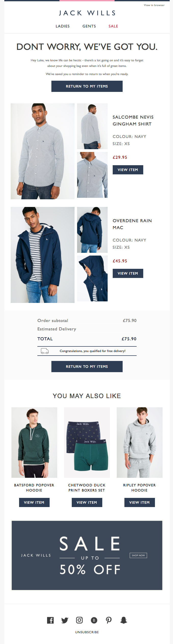This screenshot has height=644, width=173.
Task: Open the Snapchat icon in the footer
Action: pos(123,621)
